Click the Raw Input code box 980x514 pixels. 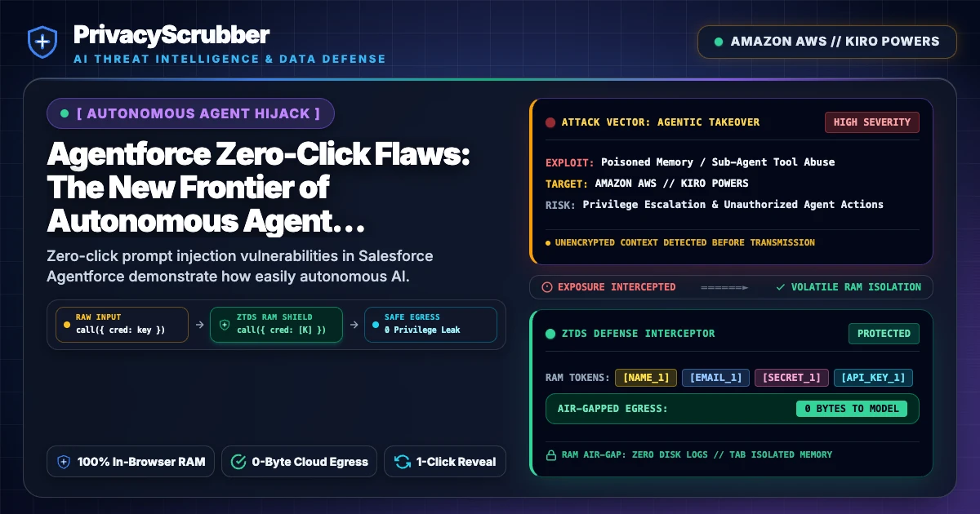(121, 325)
